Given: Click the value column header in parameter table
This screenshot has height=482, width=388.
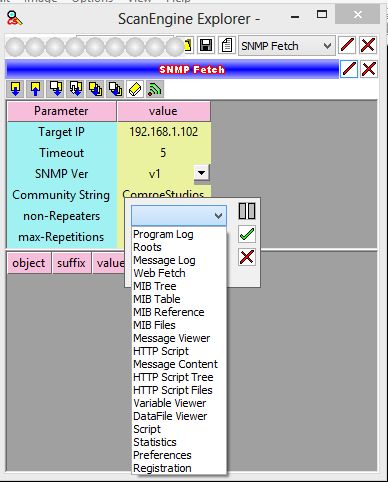Looking at the screenshot, I should [x=163, y=111].
